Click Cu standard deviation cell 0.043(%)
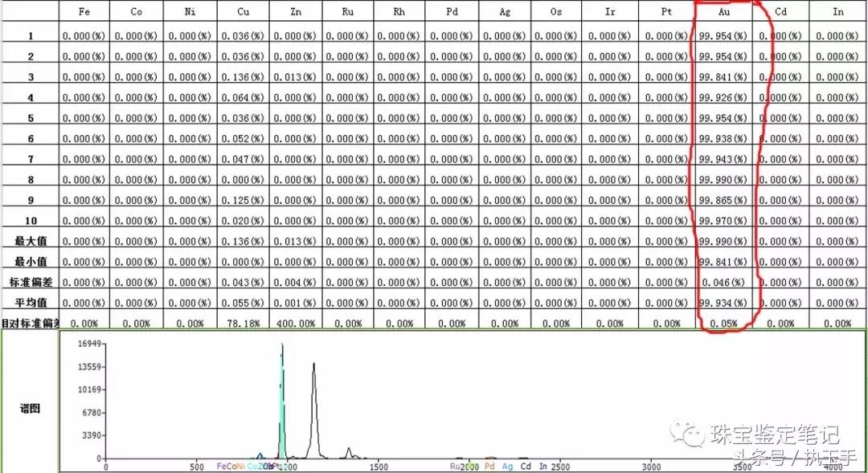Image resolution: width=868 pixels, height=473 pixels. [x=243, y=282]
